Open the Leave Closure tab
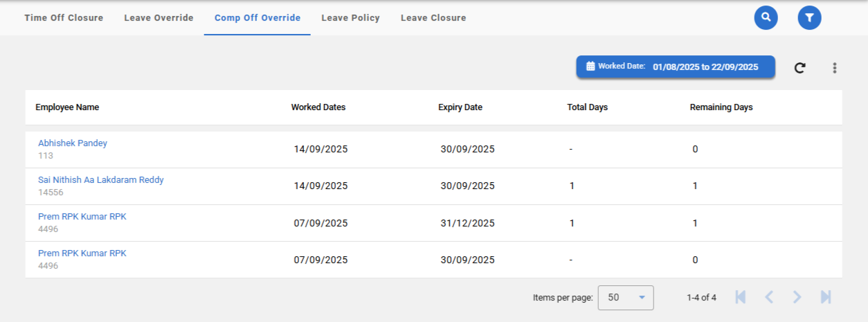Image resolution: width=868 pixels, height=322 pixels. (x=433, y=18)
